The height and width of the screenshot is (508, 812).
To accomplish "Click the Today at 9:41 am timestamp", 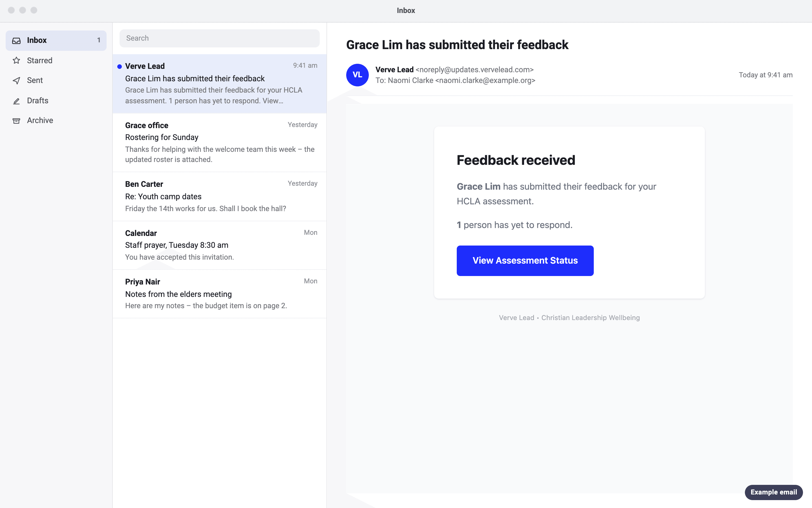I will [766, 75].
